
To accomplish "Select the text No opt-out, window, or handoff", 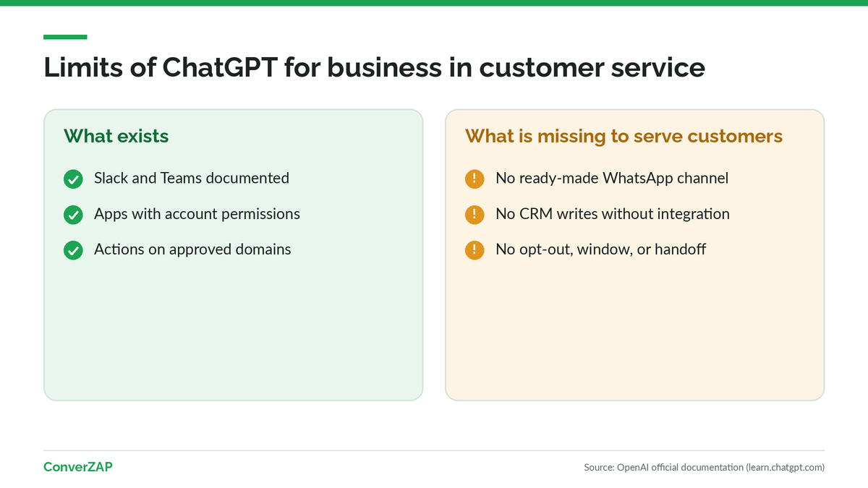I will [x=601, y=249].
